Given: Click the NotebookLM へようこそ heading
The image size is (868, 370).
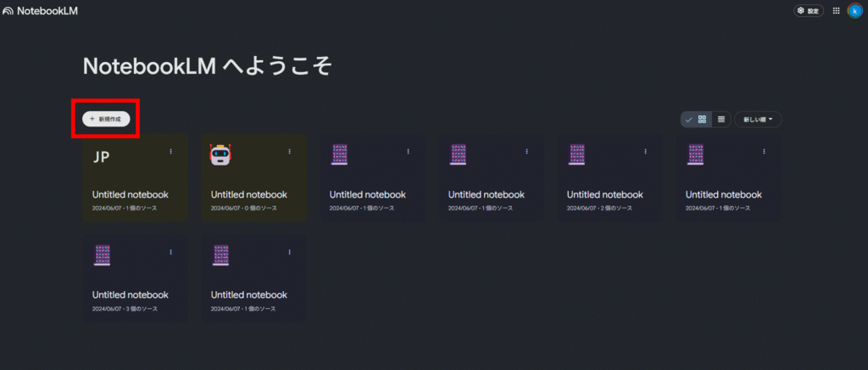Looking at the screenshot, I should [208, 66].
